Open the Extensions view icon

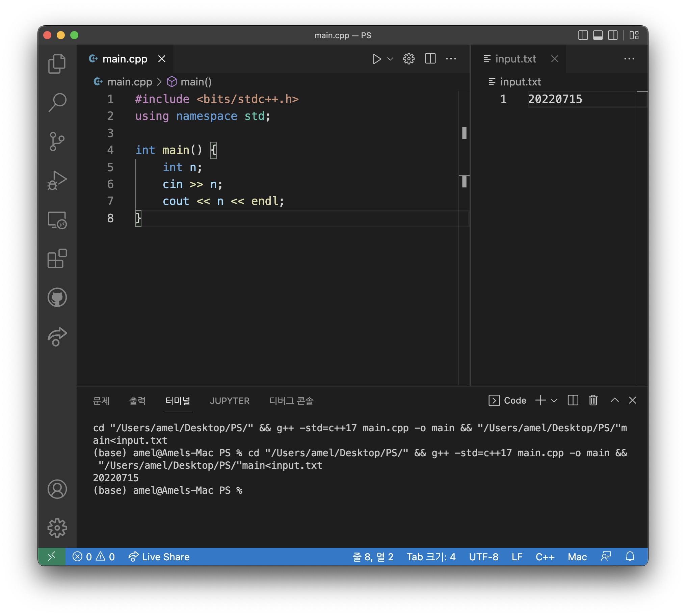(x=57, y=259)
